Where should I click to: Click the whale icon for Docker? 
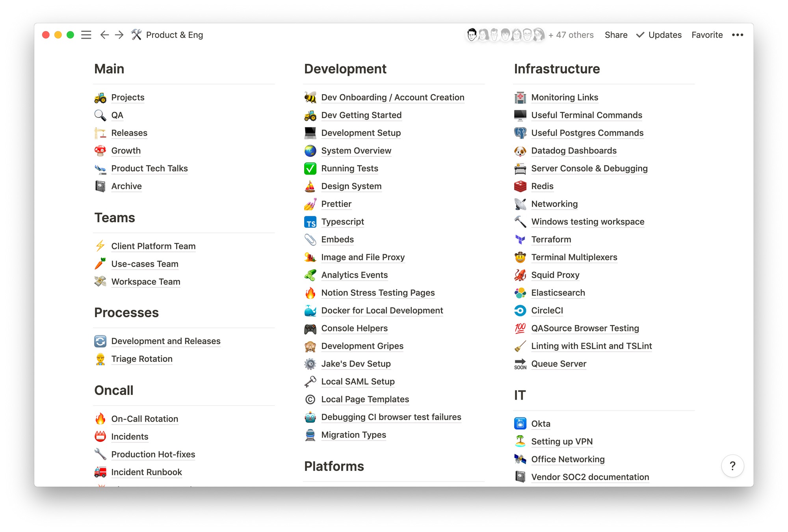pyautogui.click(x=310, y=311)
